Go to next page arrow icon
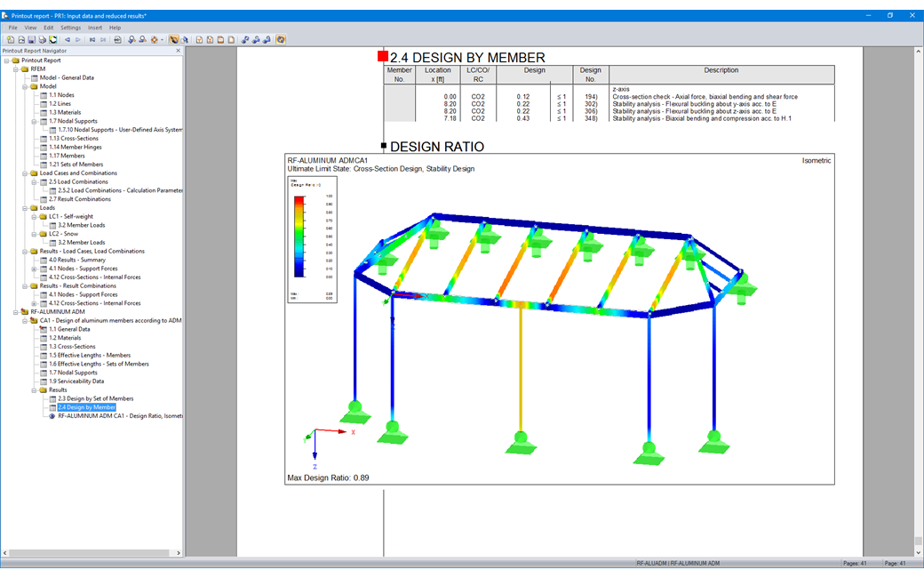The width and height of the screenshot is (924, 578). click(78, 39)
